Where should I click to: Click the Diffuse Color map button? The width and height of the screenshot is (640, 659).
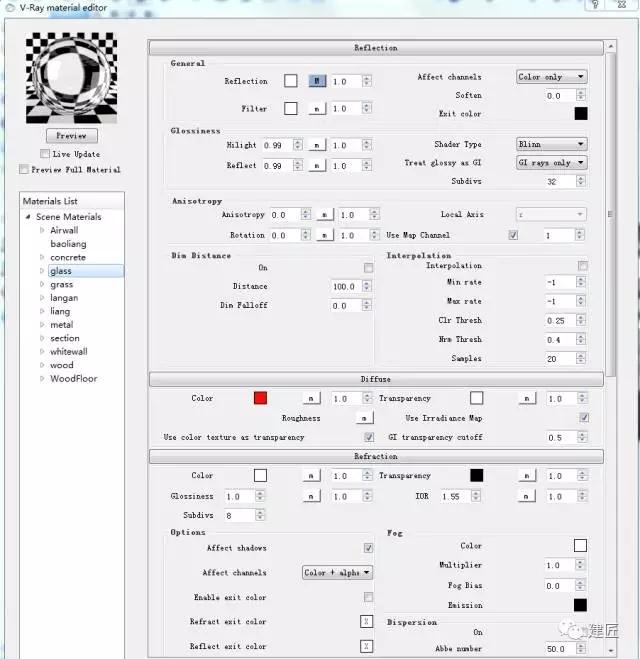pyautogui.click(x=311, y=398)
